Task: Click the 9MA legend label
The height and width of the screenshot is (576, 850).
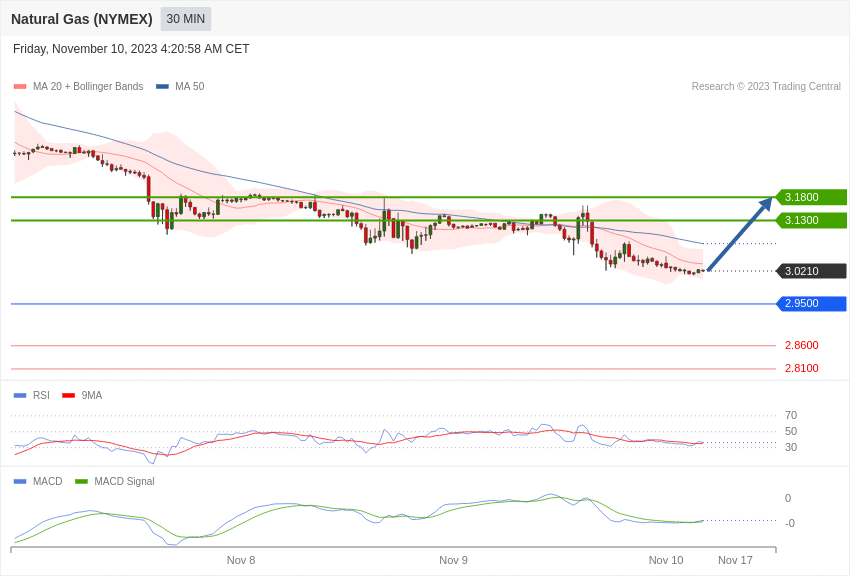Action: (x=92, y=396)
